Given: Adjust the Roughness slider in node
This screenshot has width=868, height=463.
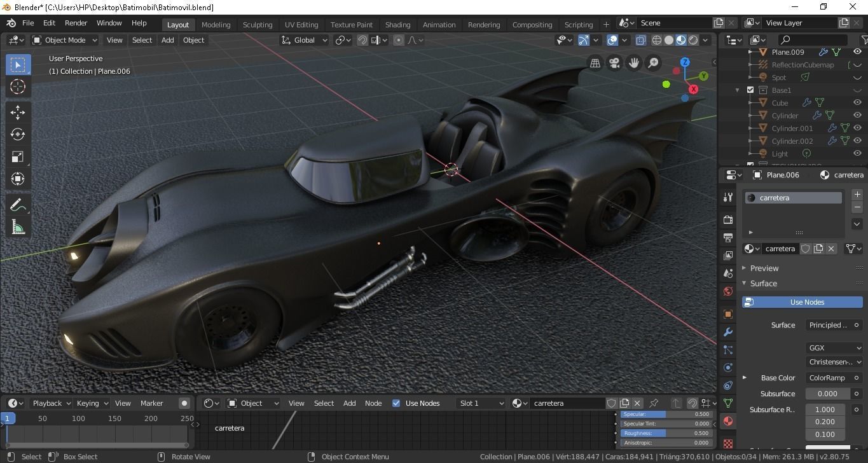Looking at the screenshot, I should coord(666,433).
